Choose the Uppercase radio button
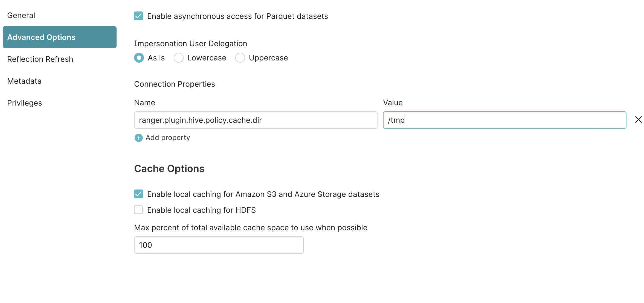644x303 pixels. click(240, 58)
